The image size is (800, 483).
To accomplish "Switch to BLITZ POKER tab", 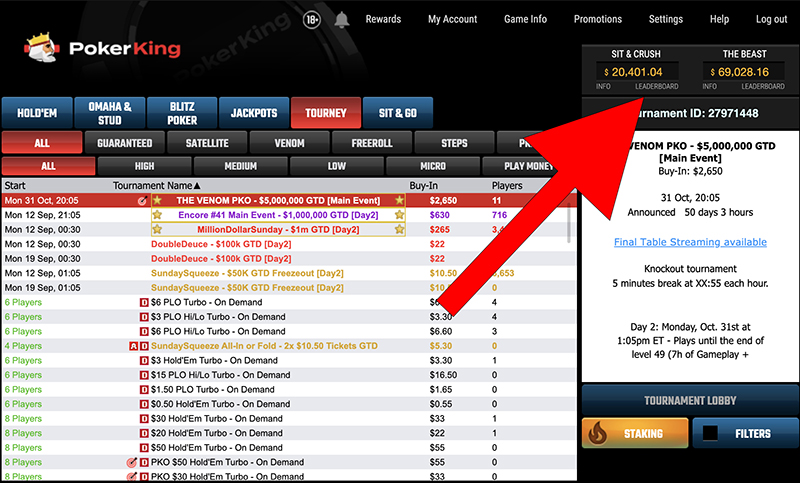I will click(182, 113).
